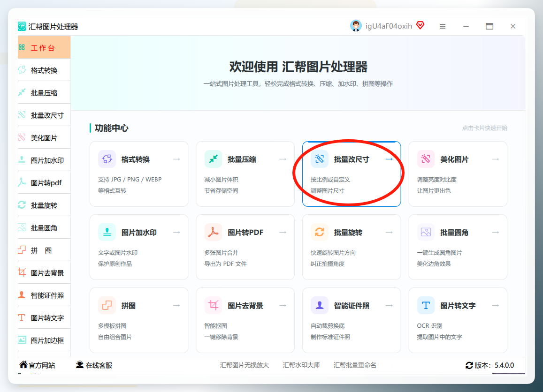
Task: Click the 智能证件照 card person icon
Action: point(320,306)
